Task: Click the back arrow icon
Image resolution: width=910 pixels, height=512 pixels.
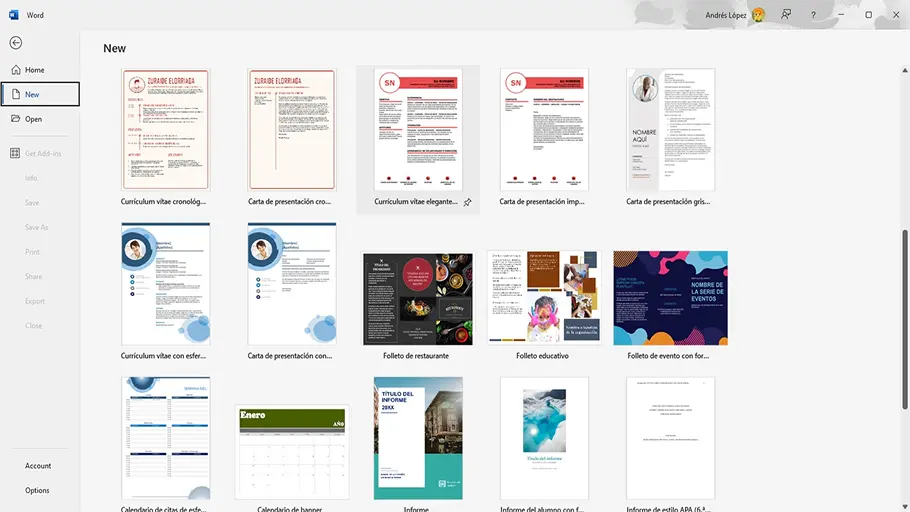Action: coord(16,43)
